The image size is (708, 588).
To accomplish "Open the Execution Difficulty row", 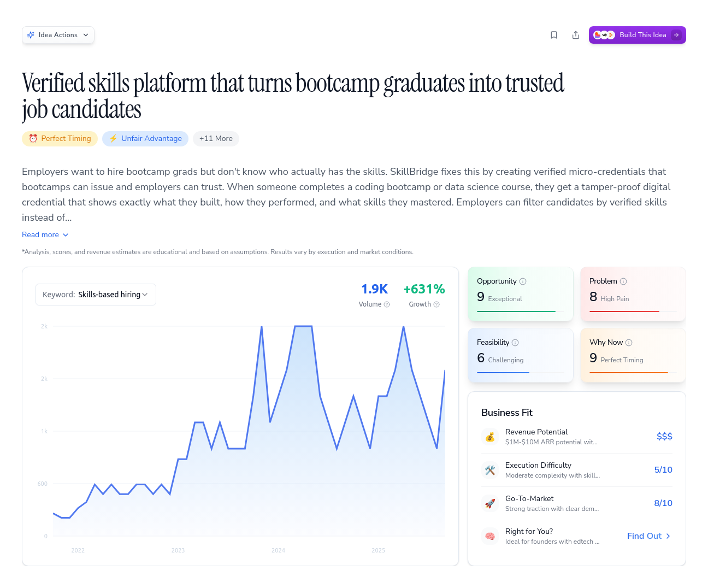I will tap(576, 470).
